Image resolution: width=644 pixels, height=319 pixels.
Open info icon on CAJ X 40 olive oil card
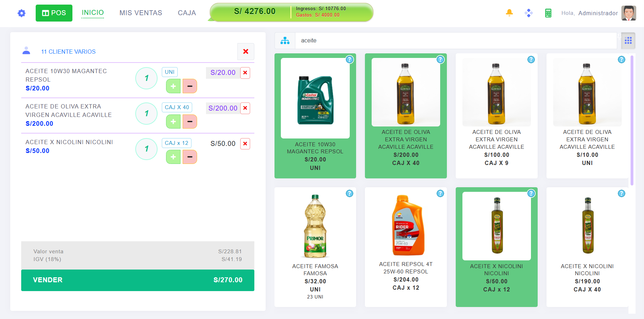point(440,60)
